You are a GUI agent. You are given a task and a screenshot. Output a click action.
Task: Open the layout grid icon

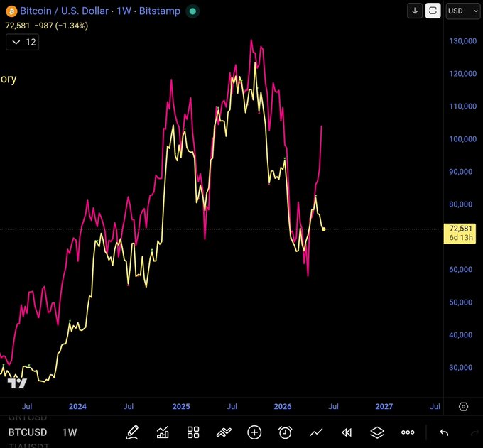pyautogui.click(x=193, y=432)
